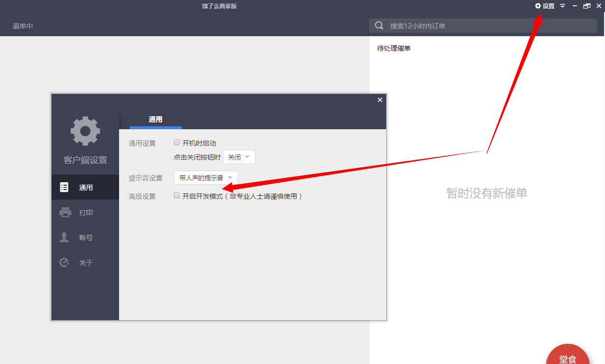Open the 关闭 close-button behavior dropdown
The height and width of the screenshot is (364, 605).
coord(239,157)
